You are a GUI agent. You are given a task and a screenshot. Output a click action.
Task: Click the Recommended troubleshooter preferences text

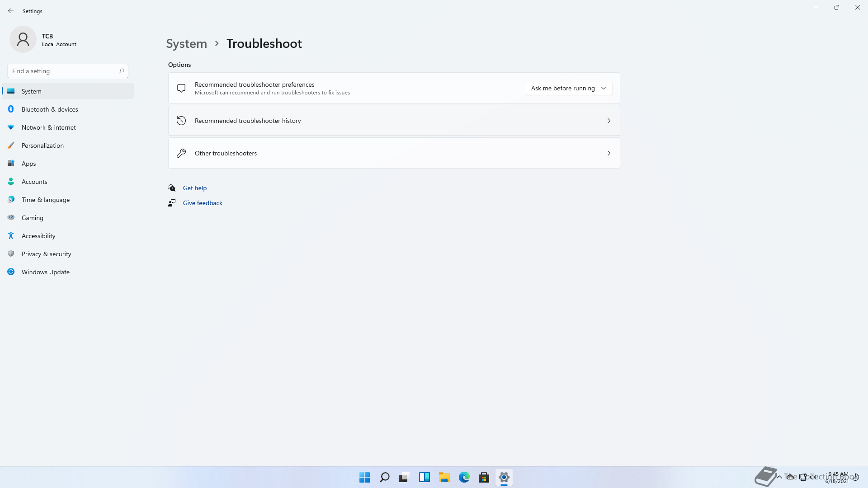(255, 84)
